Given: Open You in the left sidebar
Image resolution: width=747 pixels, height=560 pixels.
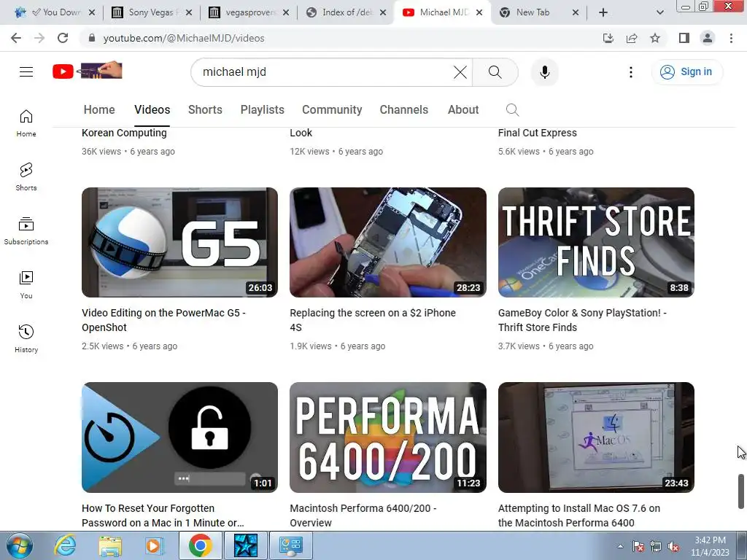Looking at the screenshot, I should (26, 285).
